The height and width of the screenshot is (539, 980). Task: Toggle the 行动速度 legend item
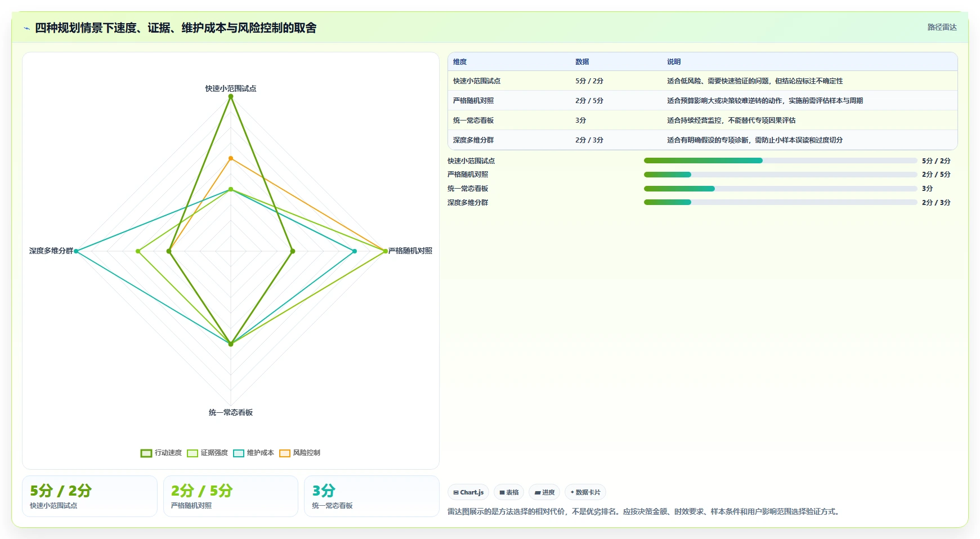[x=161, y=453]
